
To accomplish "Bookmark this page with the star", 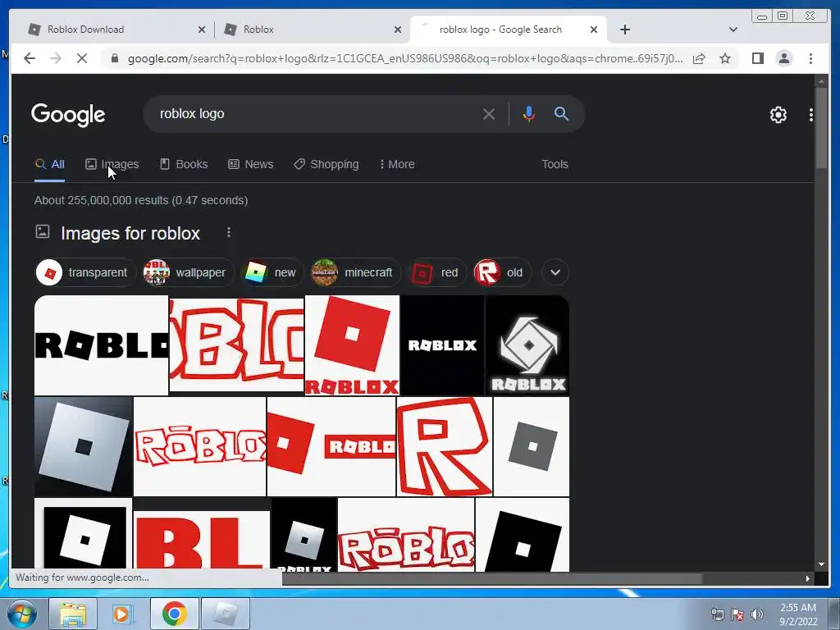I will click(725, 58).
